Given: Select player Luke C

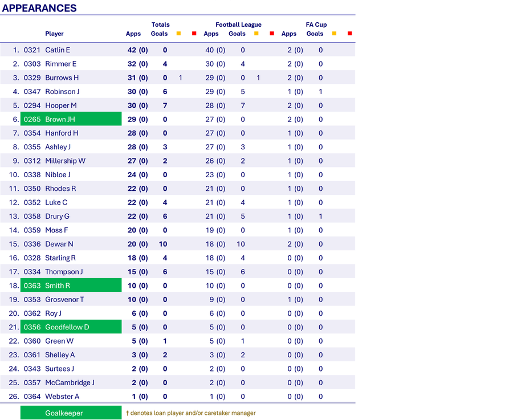Looking at the screenshot, I should point(56,202).
